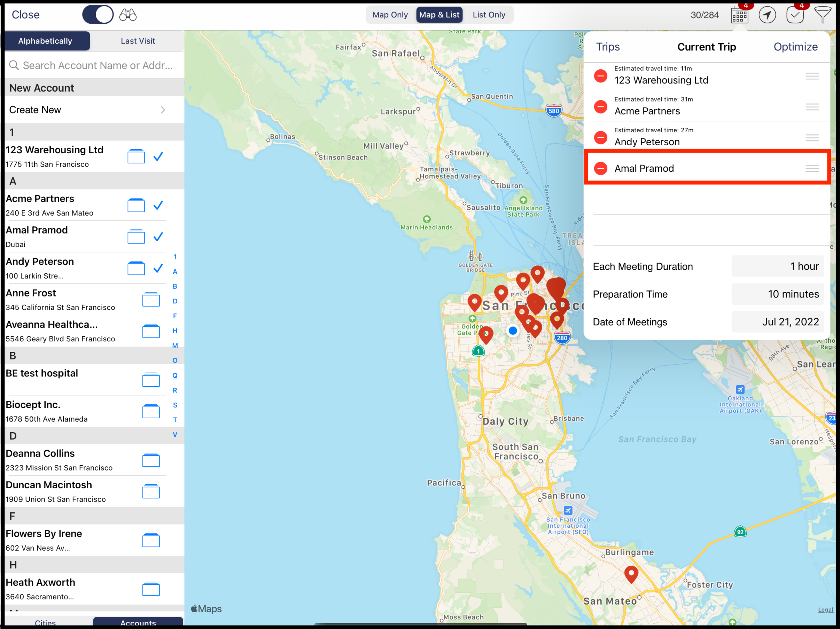Open the folder icon next to Anne Frost
Viewport: 840px width, 629px height.
point(151,300)
